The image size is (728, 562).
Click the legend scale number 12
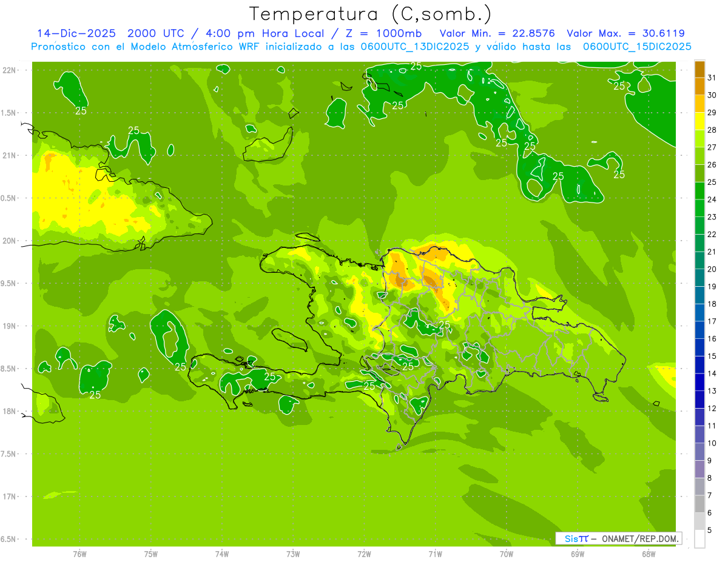pos(712,409)
